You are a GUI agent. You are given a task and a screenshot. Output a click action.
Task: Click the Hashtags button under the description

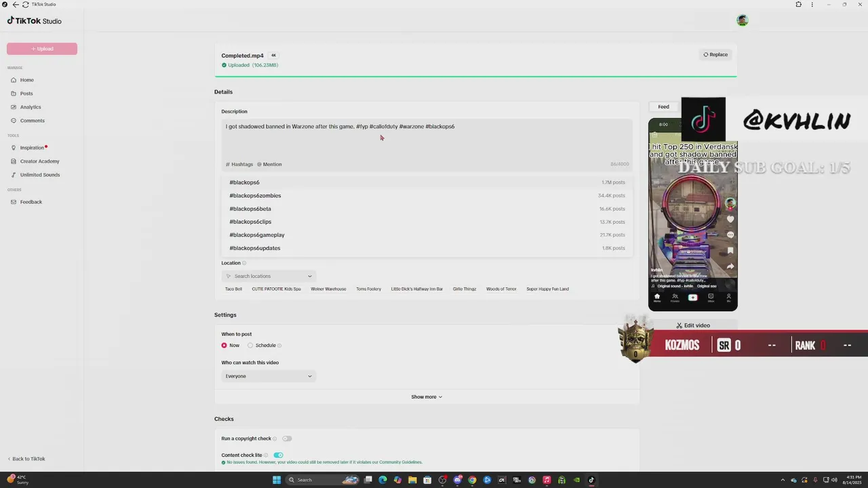239,165
